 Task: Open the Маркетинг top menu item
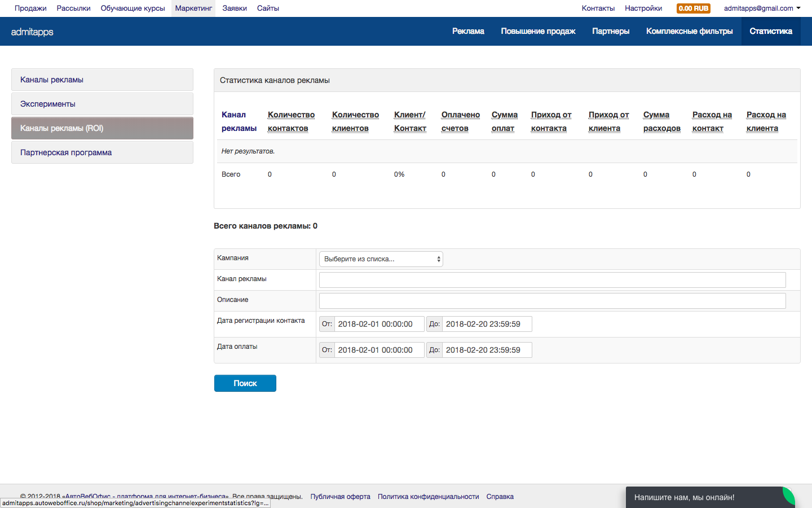tap(193, 8)
